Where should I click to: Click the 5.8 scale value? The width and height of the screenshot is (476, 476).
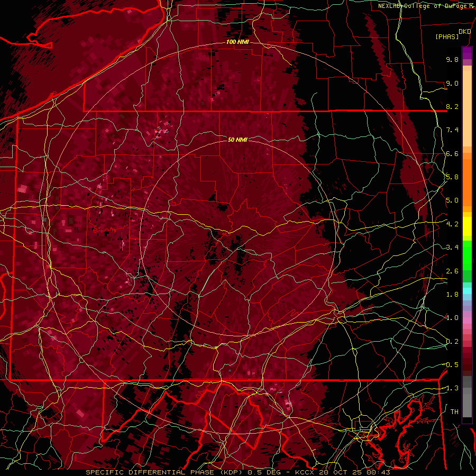coord(452,177)
